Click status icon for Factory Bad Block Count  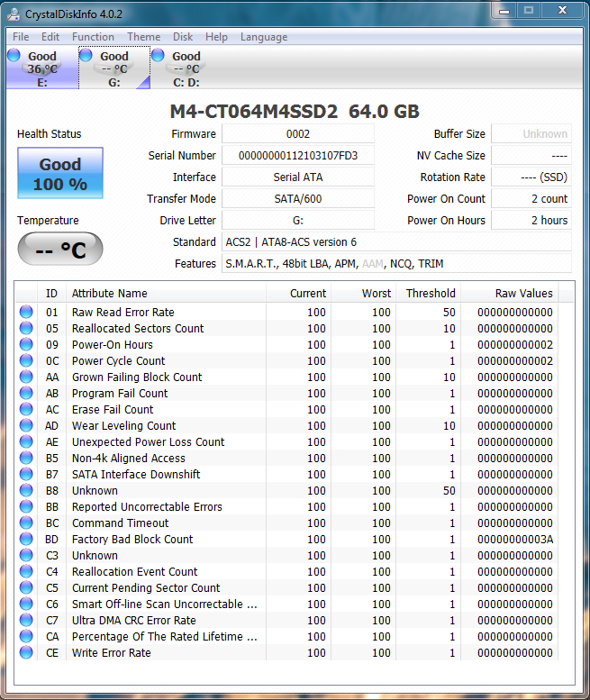pyautogui.click(x=26, y=539)
